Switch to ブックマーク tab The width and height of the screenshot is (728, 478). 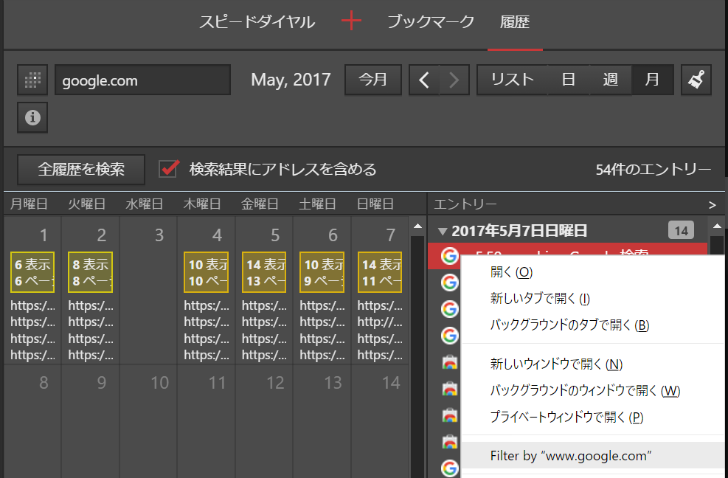[430, 22]
